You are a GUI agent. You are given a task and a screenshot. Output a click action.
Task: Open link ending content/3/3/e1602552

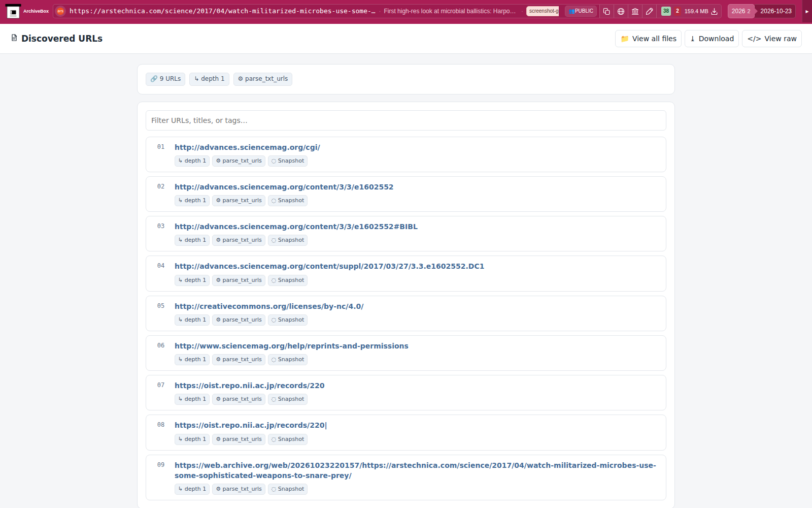click(284, 187)
